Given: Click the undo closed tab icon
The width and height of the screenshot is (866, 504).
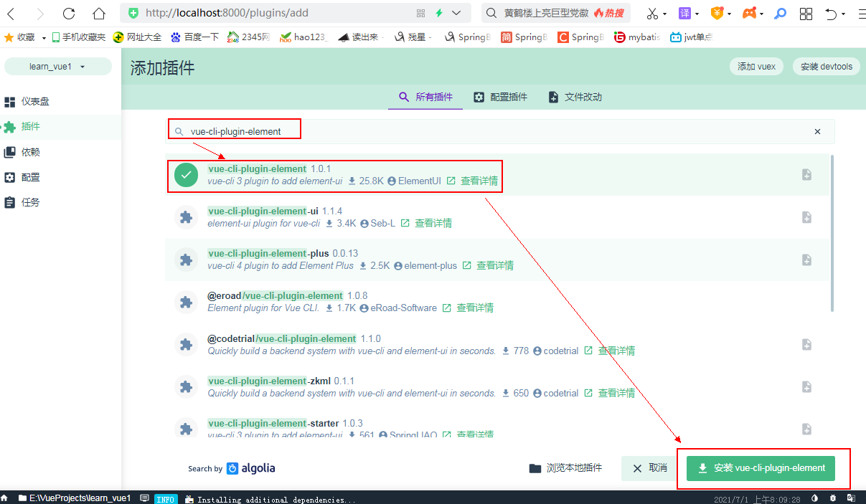Looking at the screenshot, I should [831, 14].
